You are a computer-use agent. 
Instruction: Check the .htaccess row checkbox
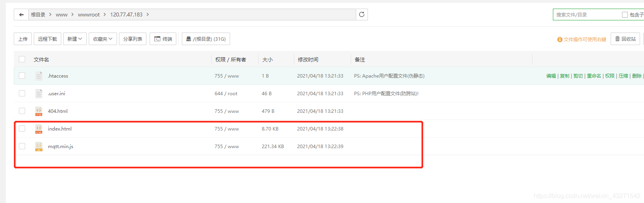(22, 76)
